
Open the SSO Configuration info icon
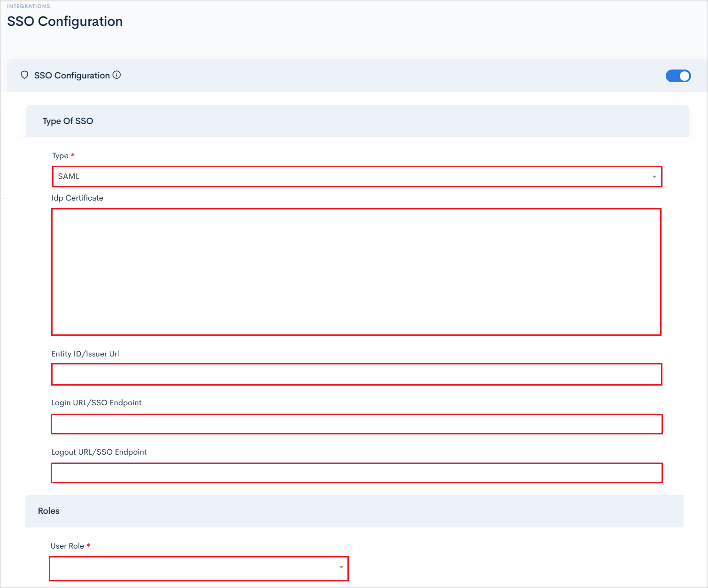117,75
